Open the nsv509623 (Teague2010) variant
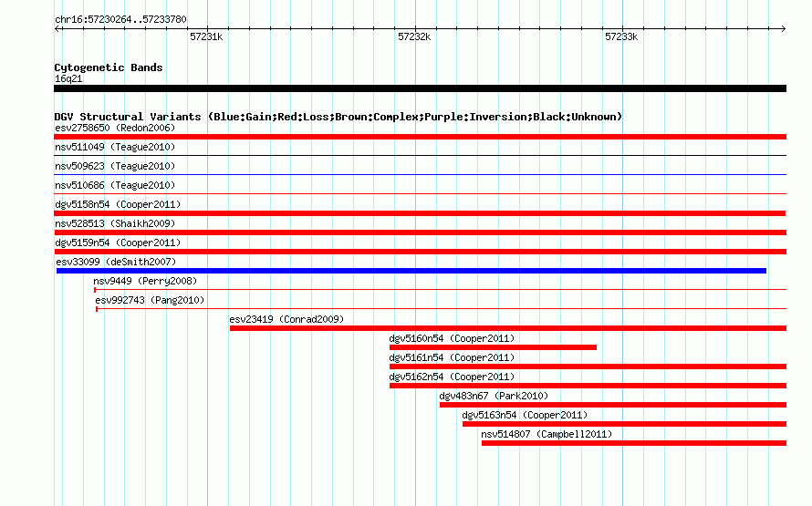 click(115, 166)
